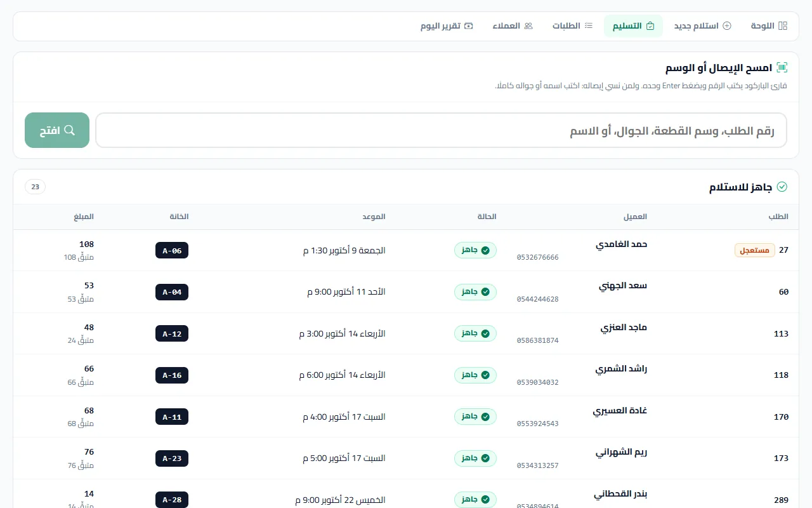Screen dimensions: 812x508
Task: Open order number 170
Action: pyautogui.click(x=781, y=417)
